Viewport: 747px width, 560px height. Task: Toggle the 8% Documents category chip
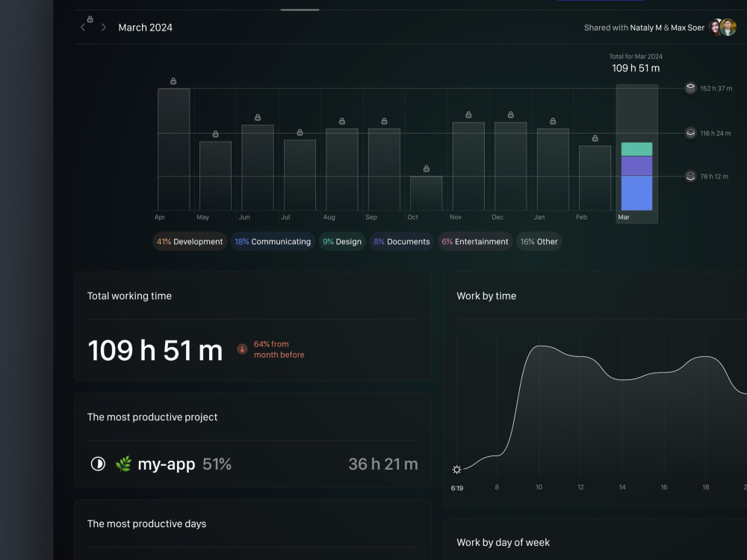[x=402, y=241]
